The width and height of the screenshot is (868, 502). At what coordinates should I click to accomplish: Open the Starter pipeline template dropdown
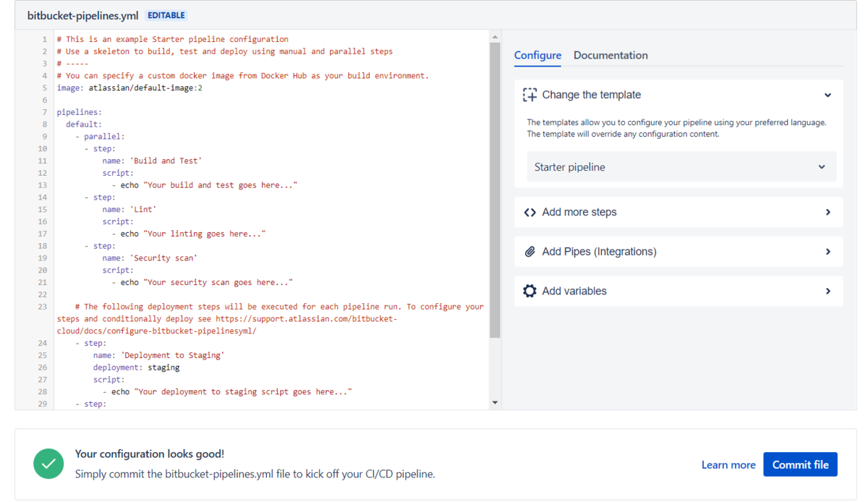point(681,167)
